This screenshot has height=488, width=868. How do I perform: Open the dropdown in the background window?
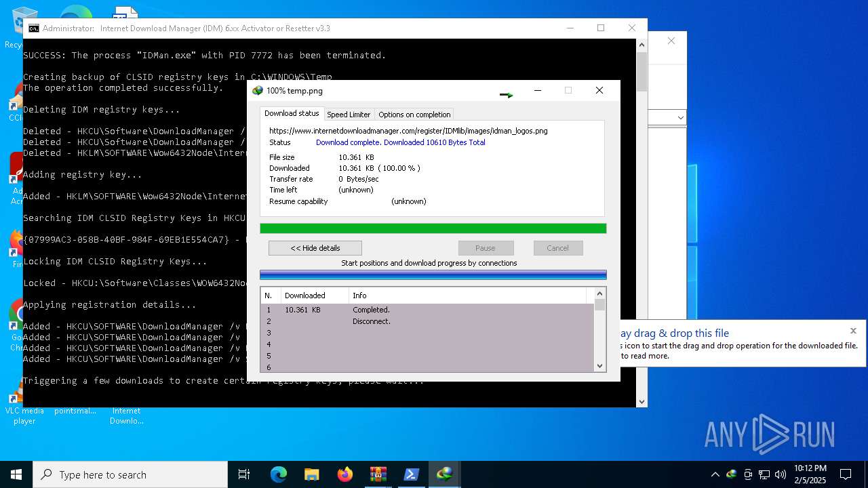[680, 118]
